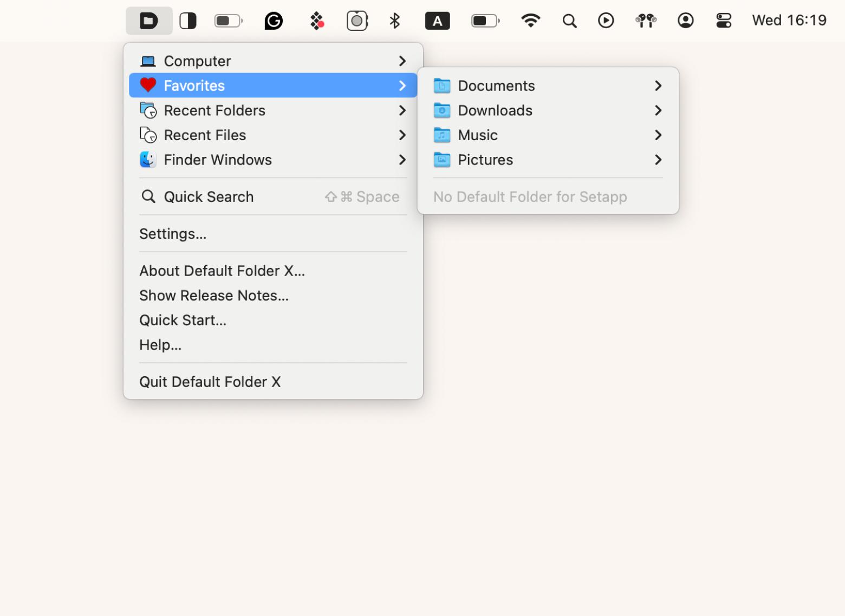Click the Quick Search shortcut hint text
845x616 pixels.
tap(362, 197)
